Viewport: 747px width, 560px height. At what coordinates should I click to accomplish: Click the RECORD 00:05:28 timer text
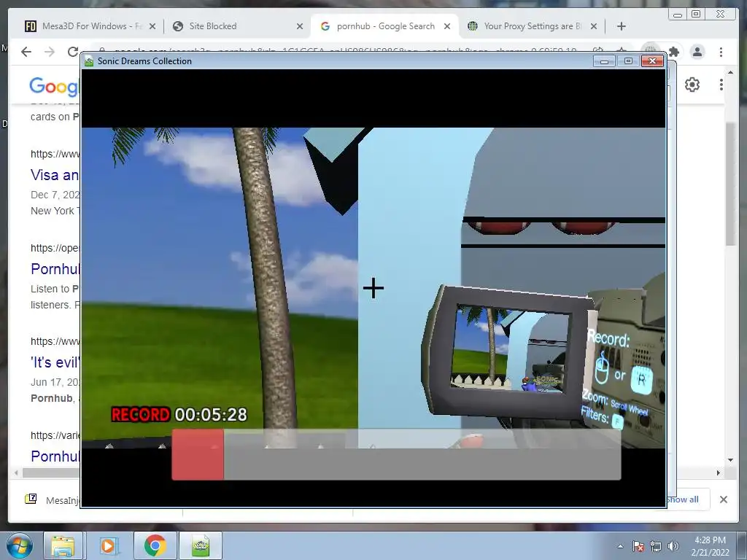pos(179,415)
